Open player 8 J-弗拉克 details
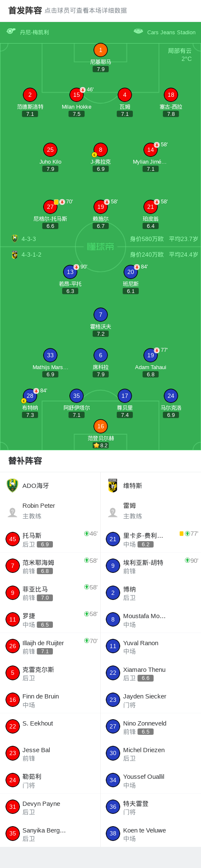 (x=100, y=150)
